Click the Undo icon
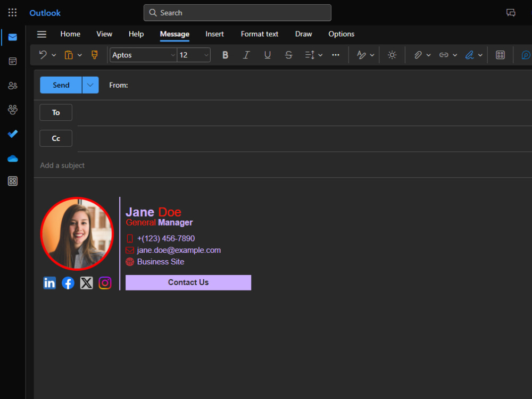This screenshot has width=532, height=399. (43, 55)
